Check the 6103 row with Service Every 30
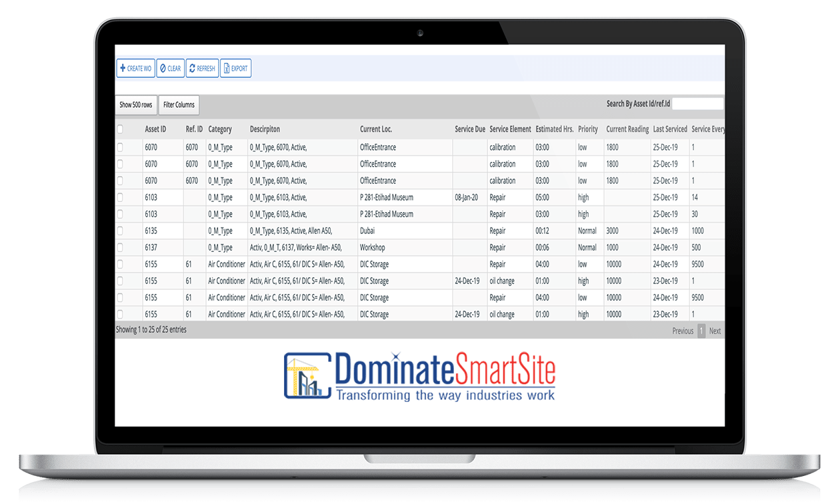 pyautogui.click(x=119, y=214)
